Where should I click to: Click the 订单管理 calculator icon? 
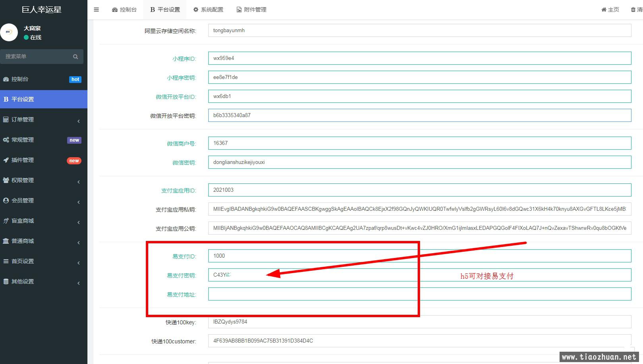(x=6, y=119)
